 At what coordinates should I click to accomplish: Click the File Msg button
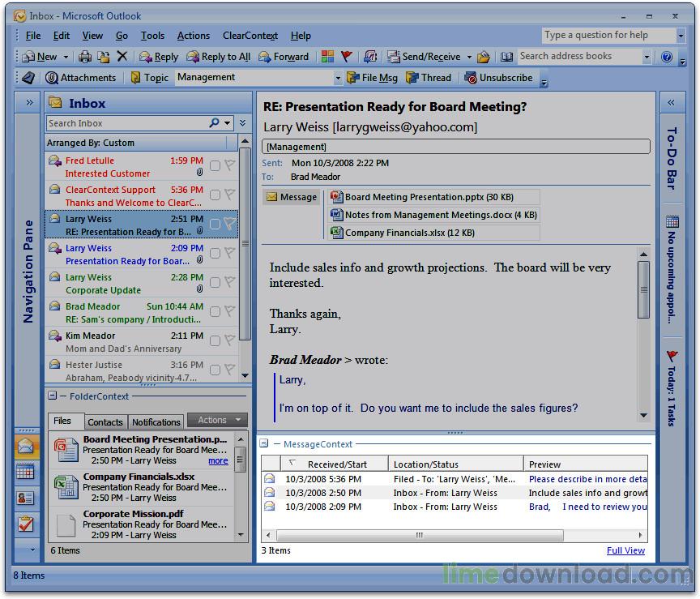click(x=373, y=78)
